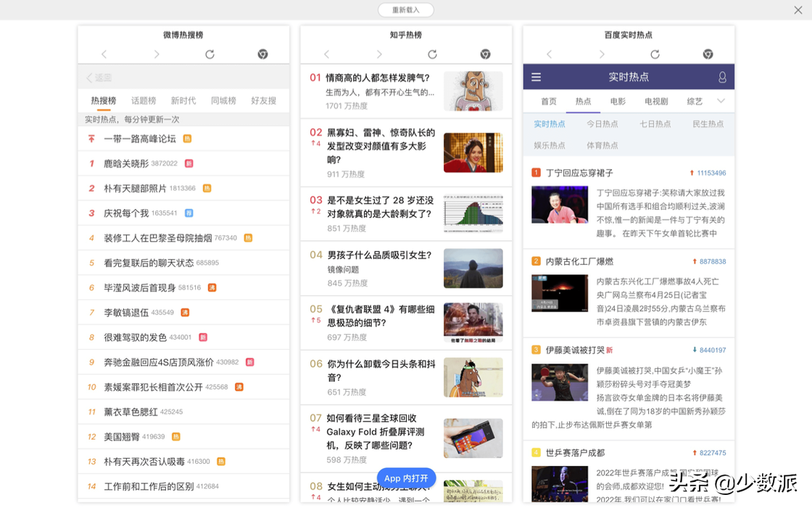Click the badge next to 鹿晗关晓彤
812x508 pixels.
click(x=189, y=163)
